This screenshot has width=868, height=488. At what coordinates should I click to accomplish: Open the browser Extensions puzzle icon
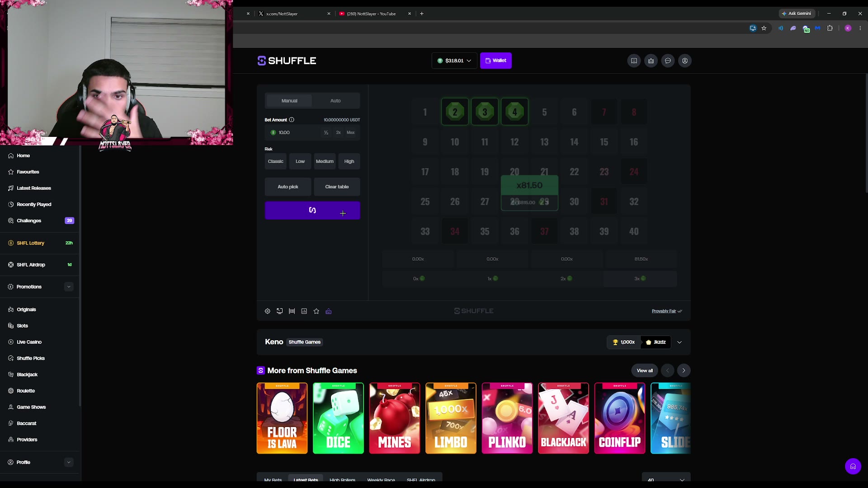(x=830, y=28)
